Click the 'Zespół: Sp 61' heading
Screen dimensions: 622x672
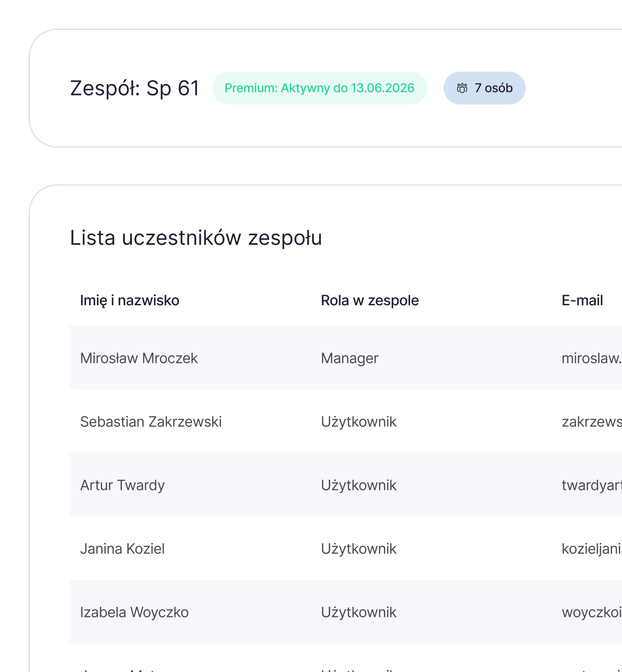(135, 88)
